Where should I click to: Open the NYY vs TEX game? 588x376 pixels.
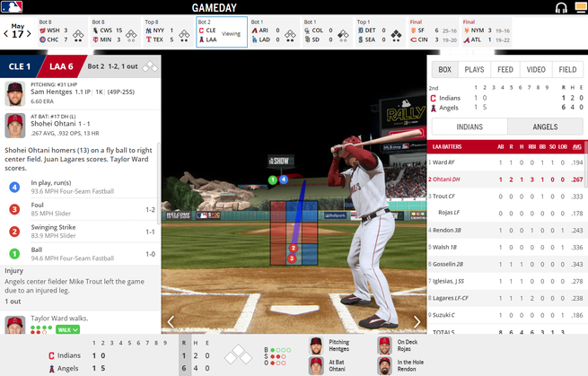(169, 32)
